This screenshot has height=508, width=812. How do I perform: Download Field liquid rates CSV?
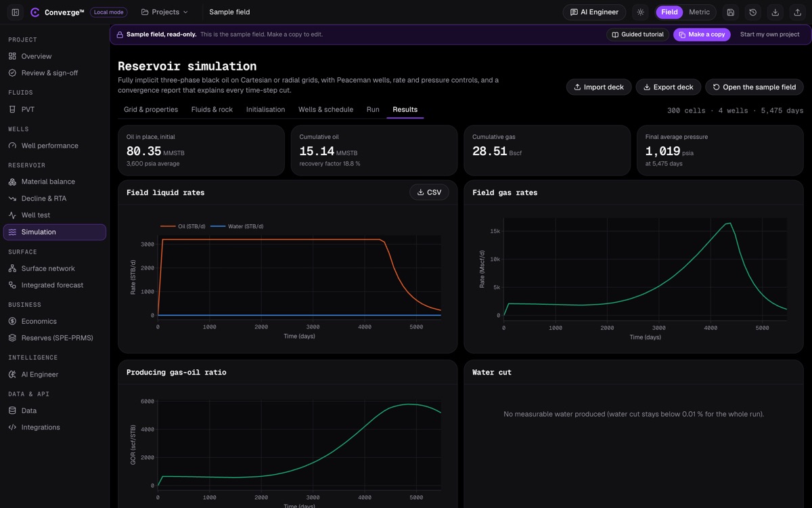tap(429, 192)
